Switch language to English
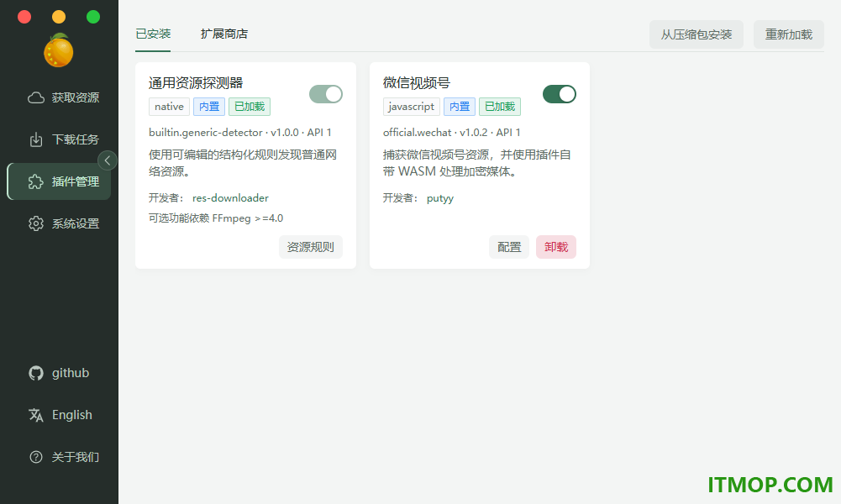The image size is (841, 504). click(x=59, y=415)
